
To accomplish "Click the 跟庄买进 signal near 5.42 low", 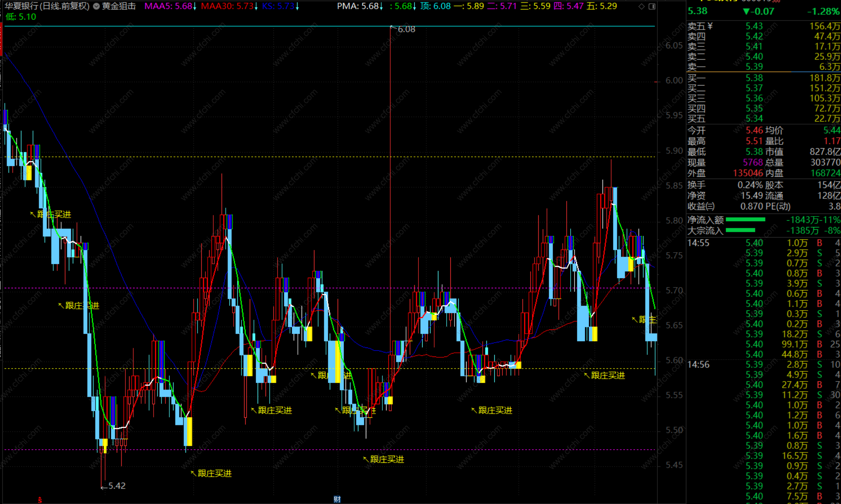I will pyautogui.click(x=214, y=474).
